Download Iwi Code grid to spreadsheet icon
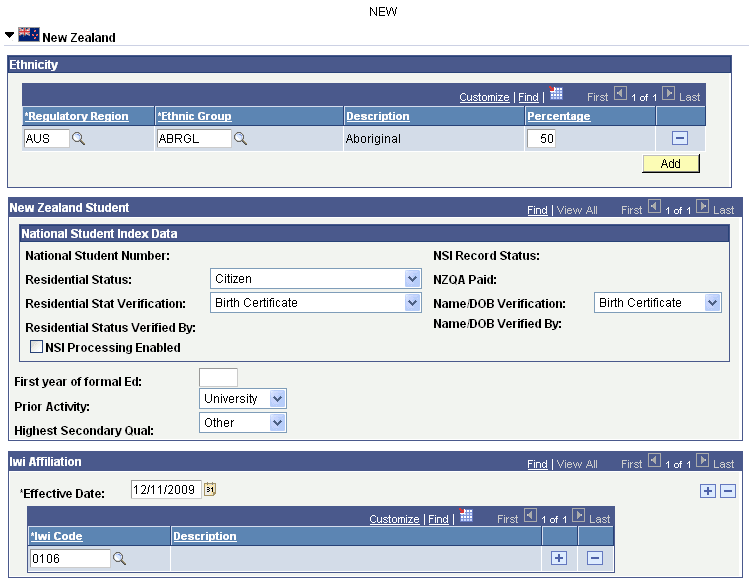 (466, 515)
